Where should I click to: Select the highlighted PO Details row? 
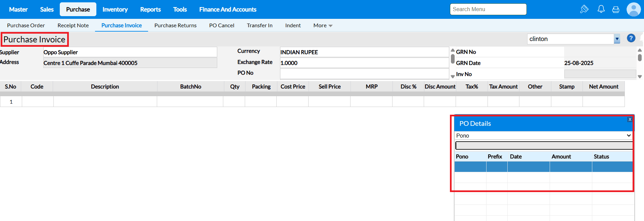(x=543, y=167)
